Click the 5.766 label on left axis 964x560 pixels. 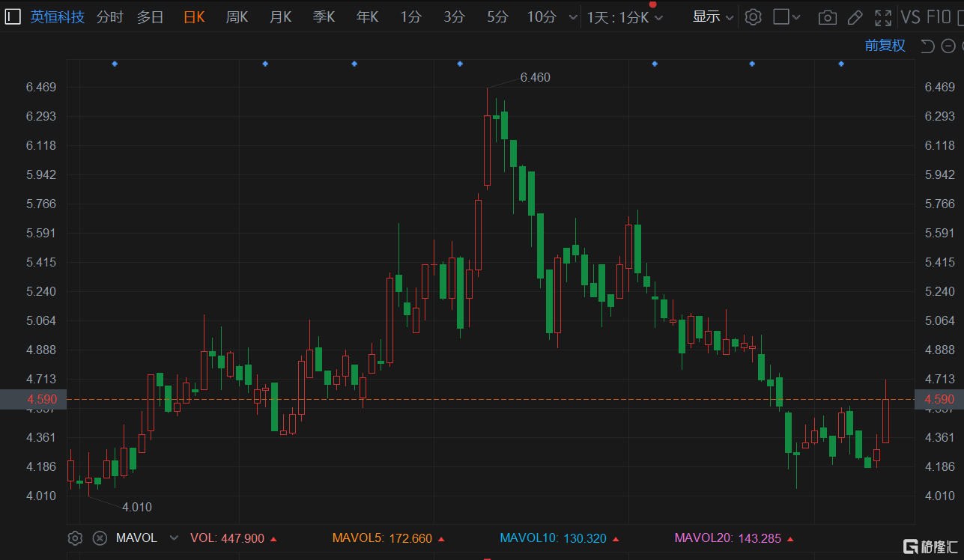[41, 204]
